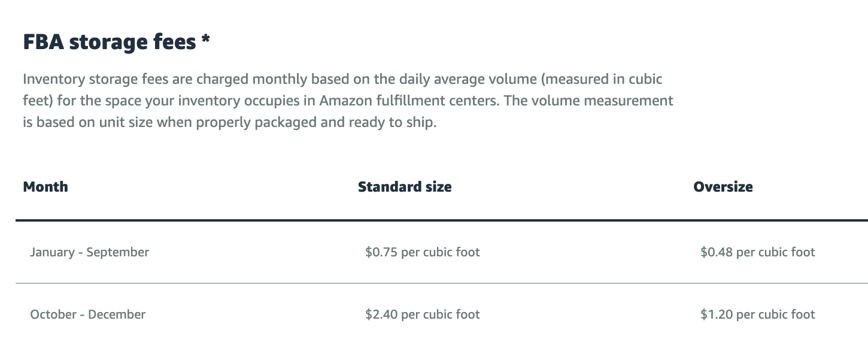This screenshot has height=351, width=868.
Task: Select the Oversize column header
Action: click(723, 186)
